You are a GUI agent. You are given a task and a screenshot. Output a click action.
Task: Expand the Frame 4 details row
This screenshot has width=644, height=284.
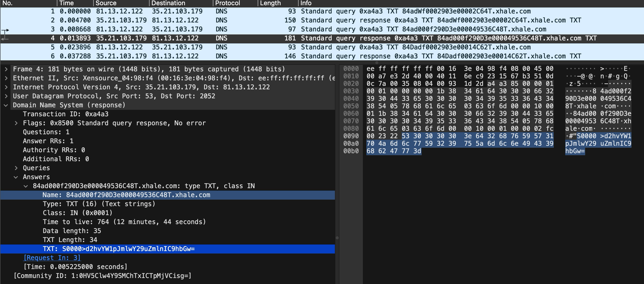click(x=6, y=69)
